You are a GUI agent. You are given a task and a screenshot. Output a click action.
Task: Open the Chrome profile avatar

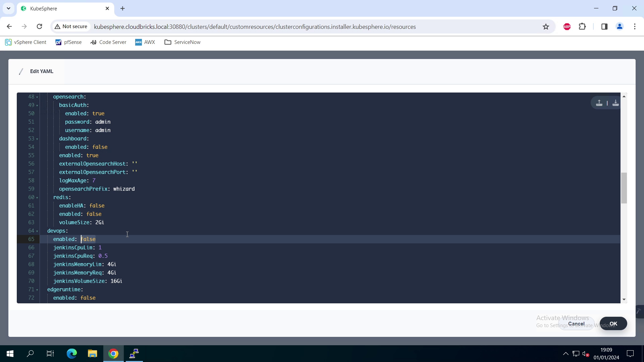pos(620,26)
